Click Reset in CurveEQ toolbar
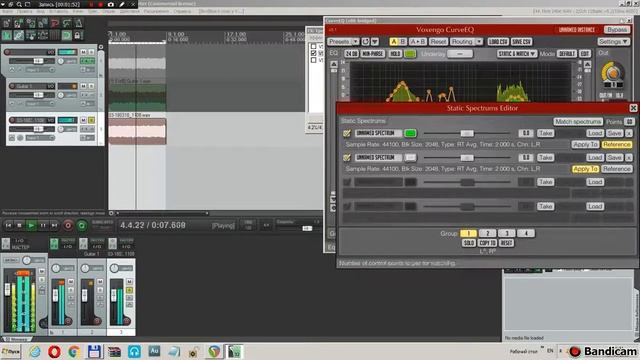Viewport: 640px width, 360px height. [438, 42]
